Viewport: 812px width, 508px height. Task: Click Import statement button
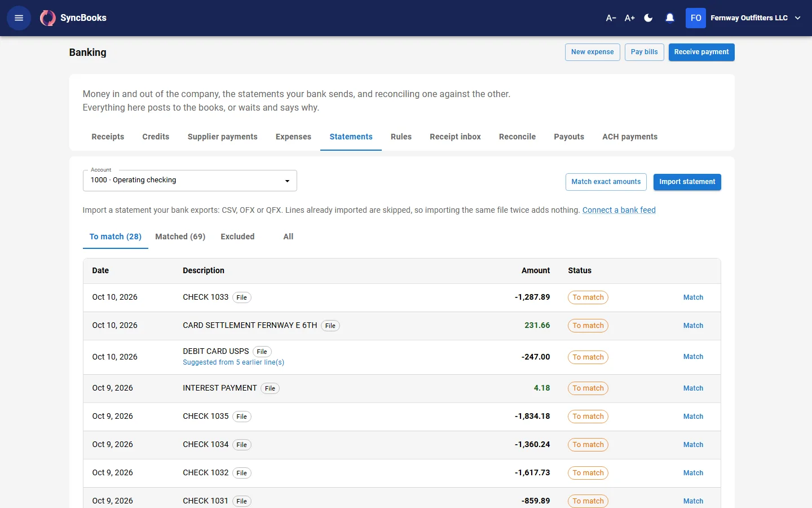(x=687, y=182)
